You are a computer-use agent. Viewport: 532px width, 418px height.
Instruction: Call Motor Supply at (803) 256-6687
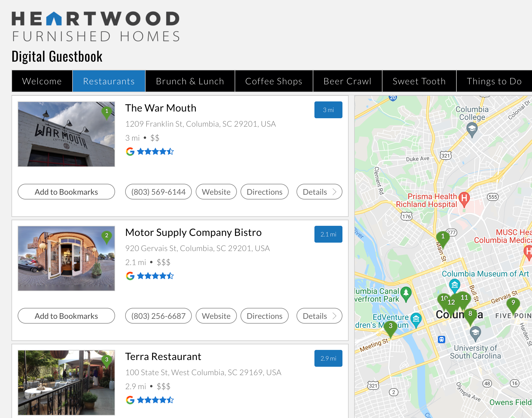pos(158,316)
